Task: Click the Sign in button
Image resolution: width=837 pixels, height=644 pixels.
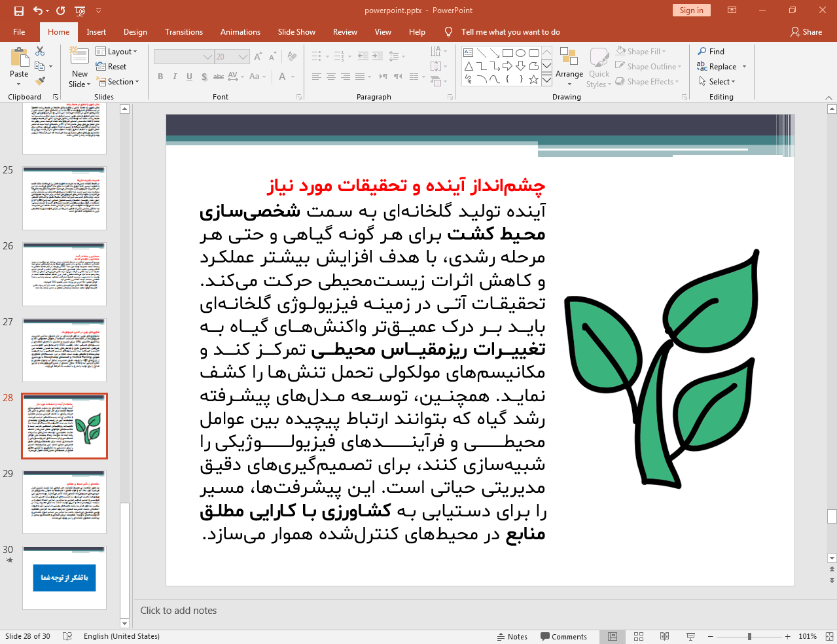Action: (691, 10)
